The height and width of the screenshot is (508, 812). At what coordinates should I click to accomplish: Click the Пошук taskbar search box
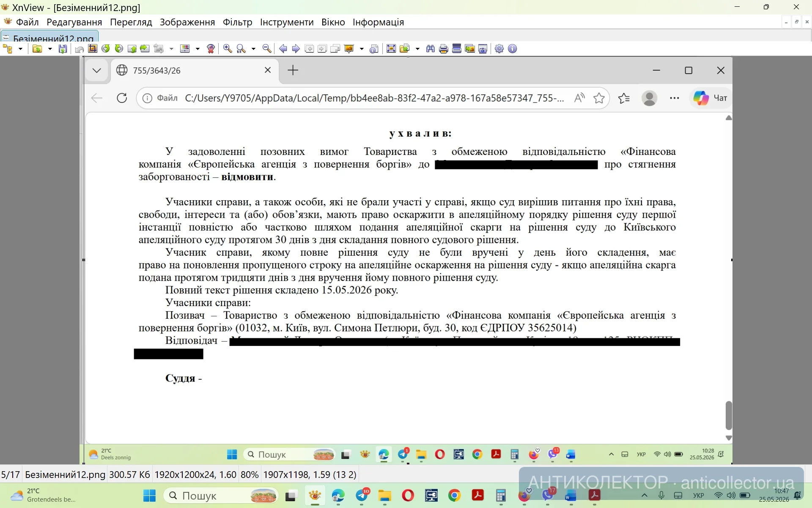click(x=221, y=496)
